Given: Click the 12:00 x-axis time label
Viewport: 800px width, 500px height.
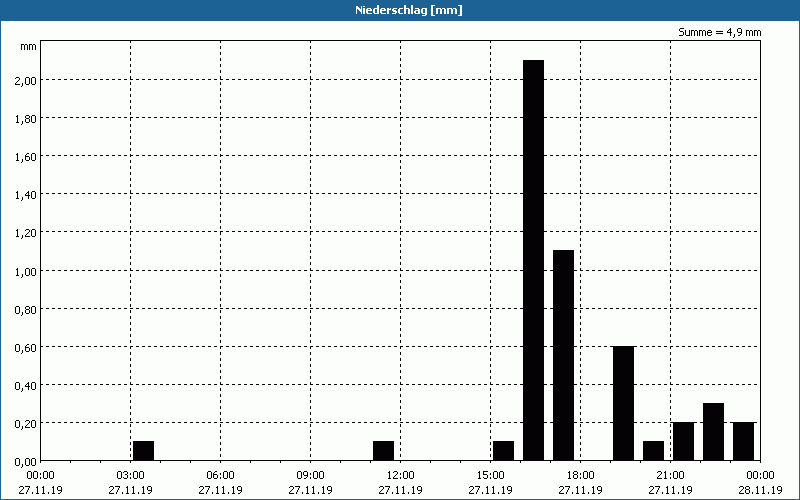Looking at the screenshot, I should 401,476.
